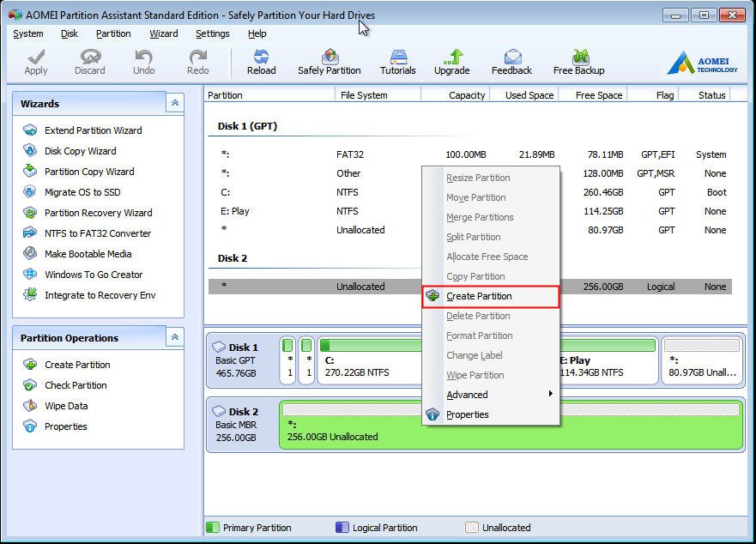Open the Disk menu

70,33
